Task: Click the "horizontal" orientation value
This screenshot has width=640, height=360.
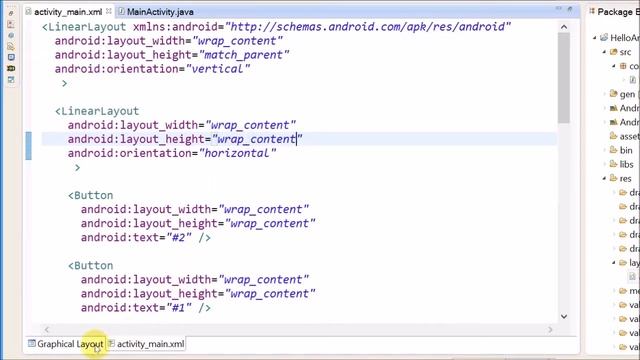Action: point(237,153)
